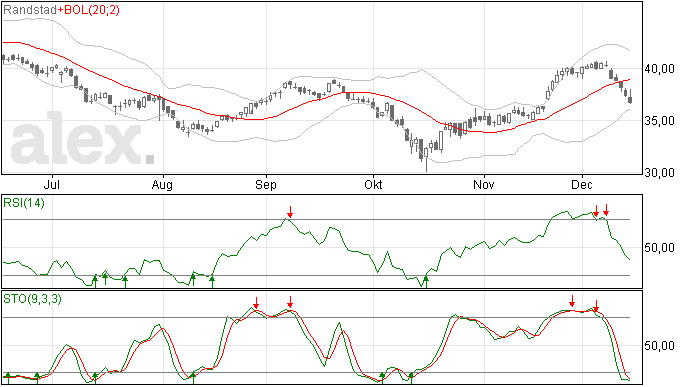Click the +BOL(20;2) indicator label
The image size is (690, 387).
[88, 10]
